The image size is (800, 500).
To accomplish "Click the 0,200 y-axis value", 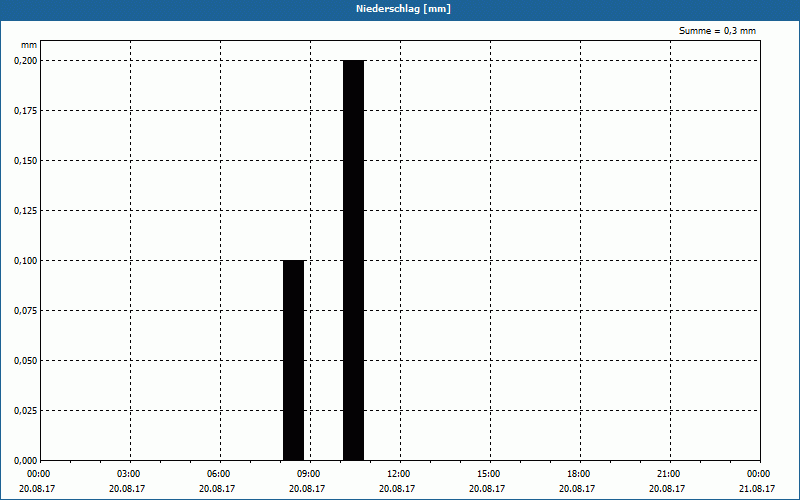I will [26, 60].
